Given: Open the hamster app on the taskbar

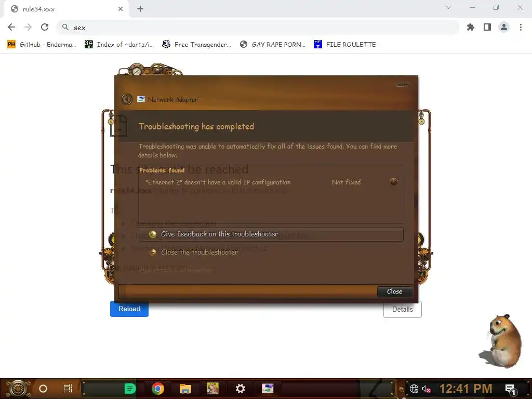Looking at the screenshot, I should 212,389.
